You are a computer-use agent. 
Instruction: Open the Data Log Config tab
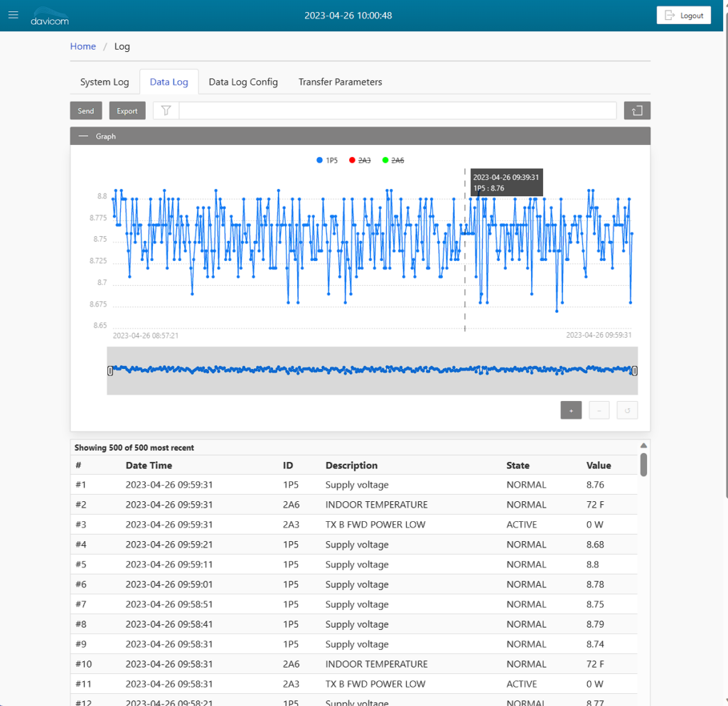pyautogui.click(x=243, y=82)
